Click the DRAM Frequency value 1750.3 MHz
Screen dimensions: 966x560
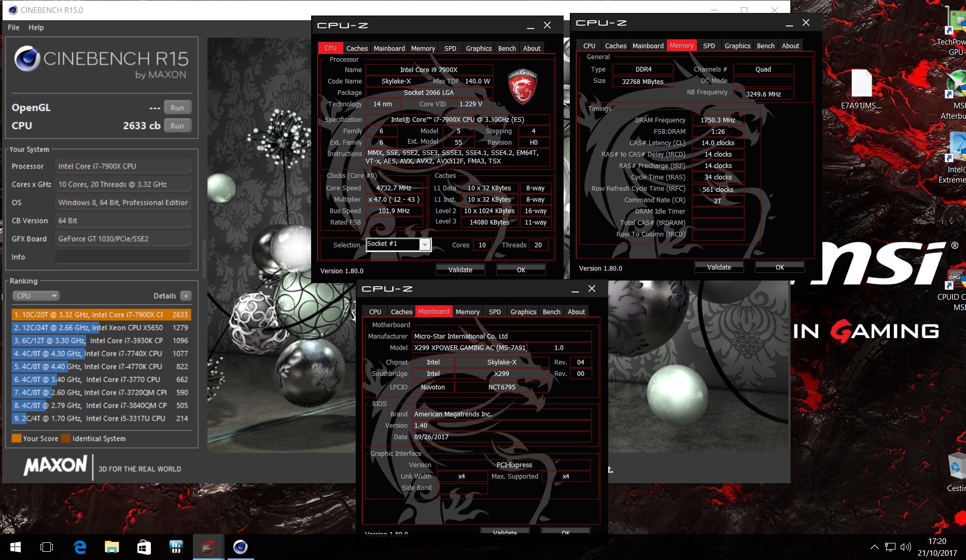tap(718, 120)
